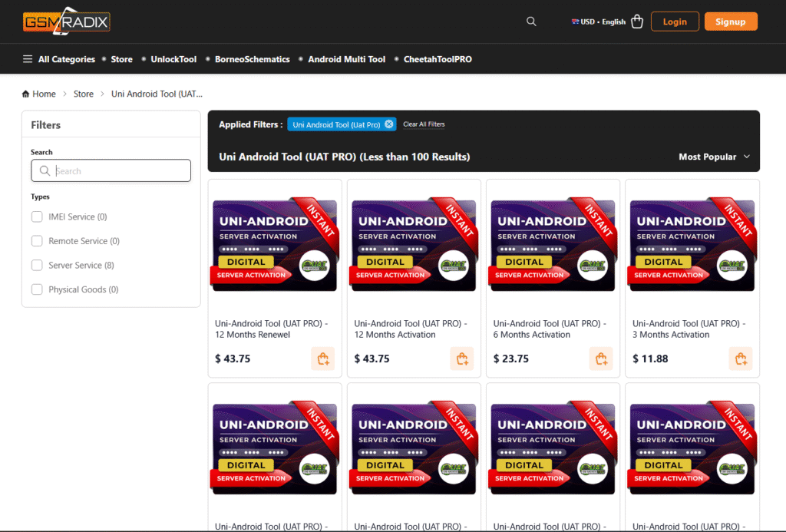Tick the Server Service filter checkbox

click(37, 266)
